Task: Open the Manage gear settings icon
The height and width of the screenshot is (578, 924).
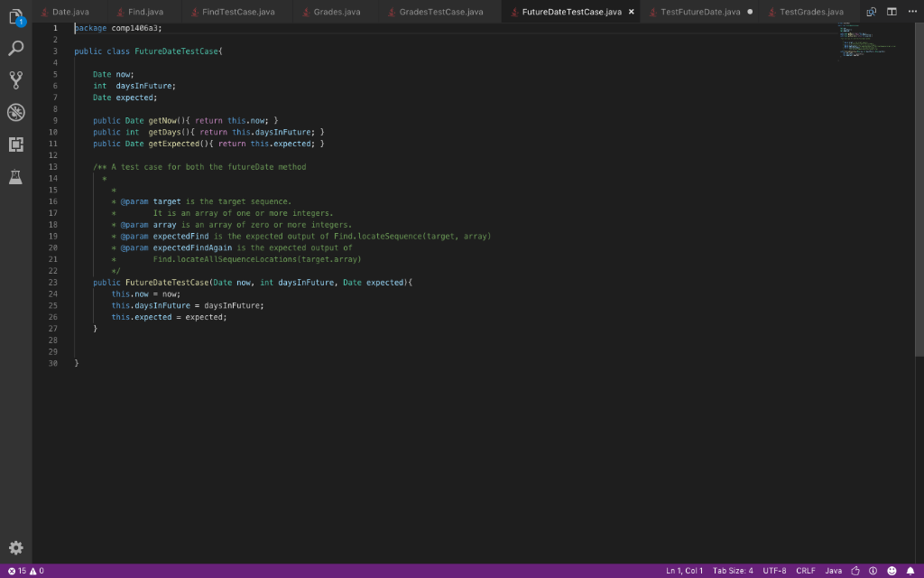Action: pyautogui.click(x=16, y=547)
